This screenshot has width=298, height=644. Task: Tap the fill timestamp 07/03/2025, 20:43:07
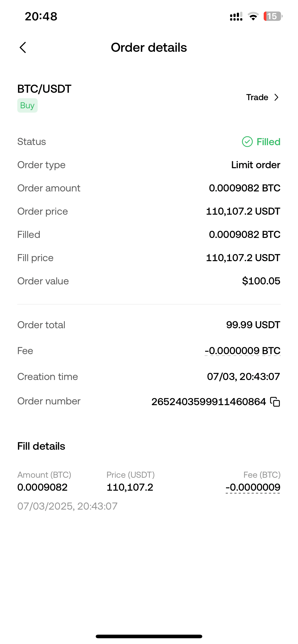[x=67, y=506]
